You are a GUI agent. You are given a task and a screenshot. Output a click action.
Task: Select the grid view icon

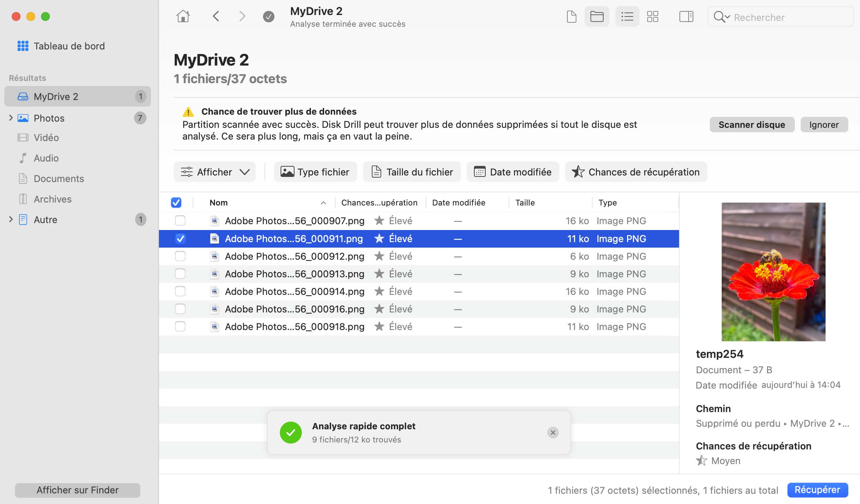(x=653, y=16)
